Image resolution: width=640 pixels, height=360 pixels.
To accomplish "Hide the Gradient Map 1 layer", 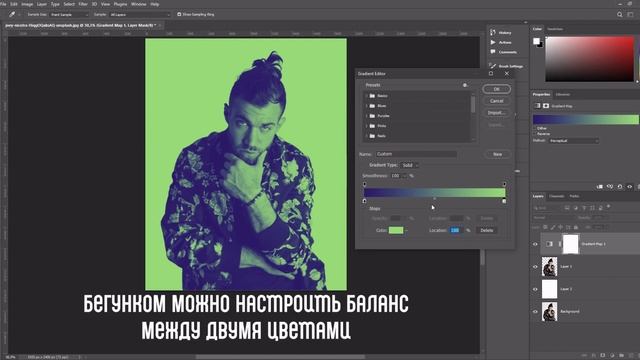I will click(535, 244).
